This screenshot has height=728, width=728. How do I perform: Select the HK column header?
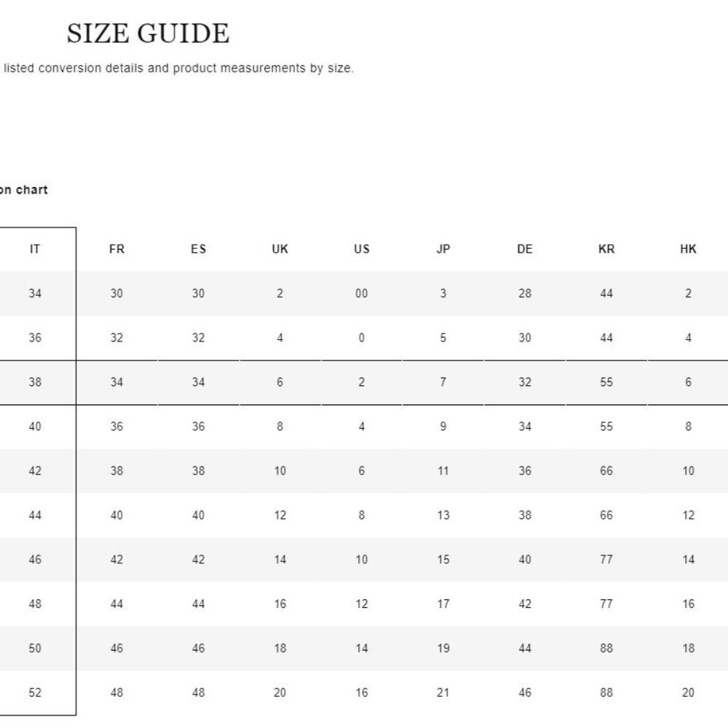coord(688,249)
